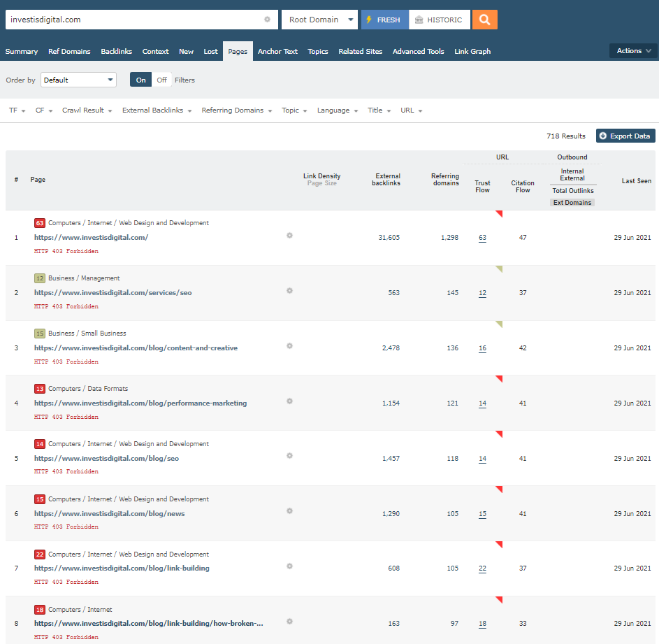Image resolution: width=659 pixels, height=644 pixels.
Task: Expand the Referring Domains filter
Action: tap(236, 110)
